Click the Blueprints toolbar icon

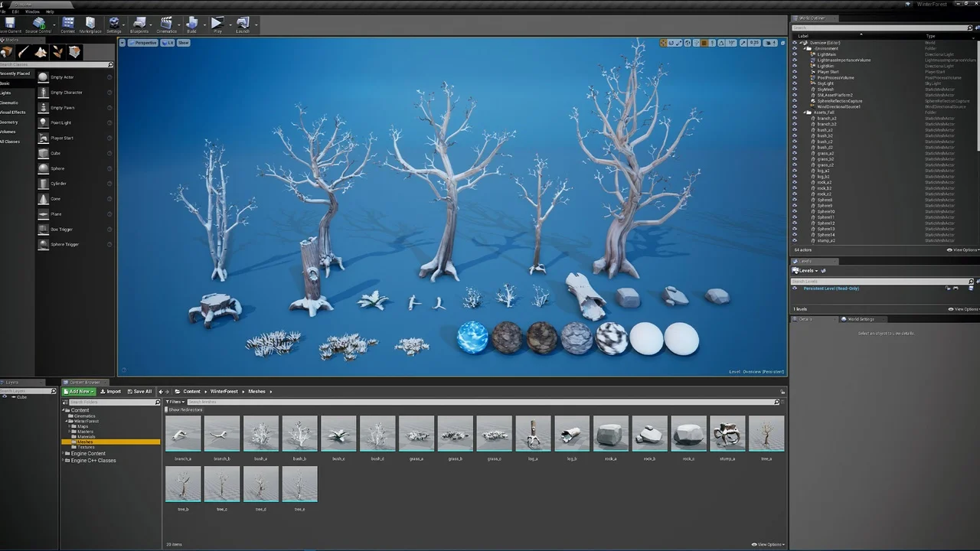pyautogui.click(x=139, y=24)
